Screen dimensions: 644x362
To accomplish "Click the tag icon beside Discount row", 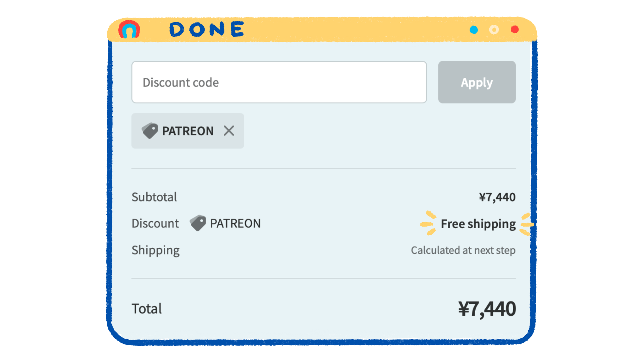I will pyautogui.click(x=198, y=223).
